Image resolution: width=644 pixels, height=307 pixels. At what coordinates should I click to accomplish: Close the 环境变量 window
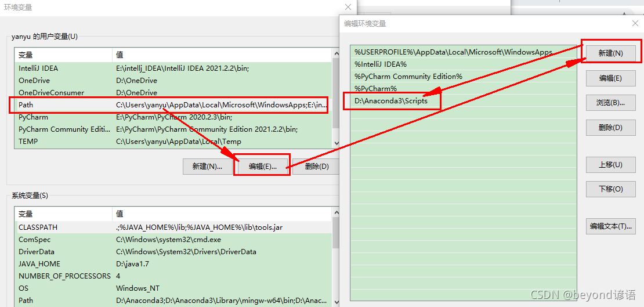(x=348, y=7)
